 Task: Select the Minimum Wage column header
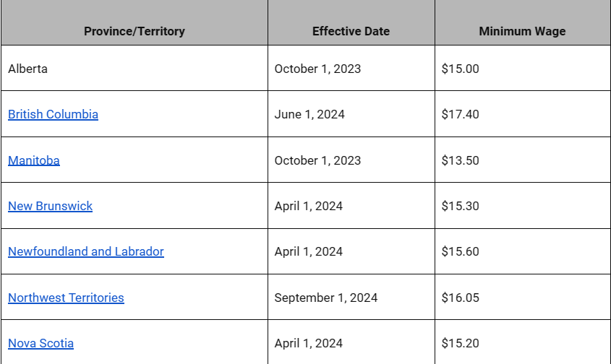pyautogui.click(x=522, y=31)
